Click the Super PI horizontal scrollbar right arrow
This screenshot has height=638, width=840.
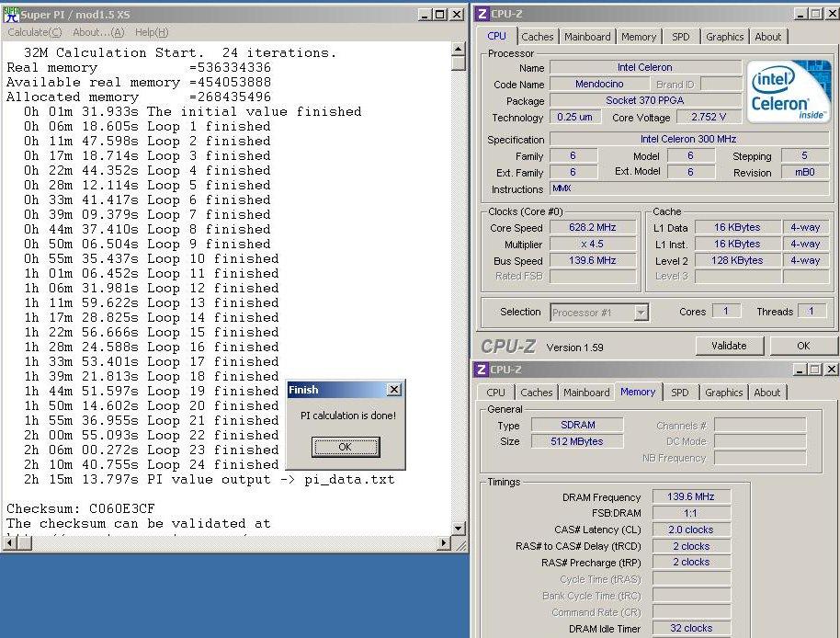coord(444,543)
